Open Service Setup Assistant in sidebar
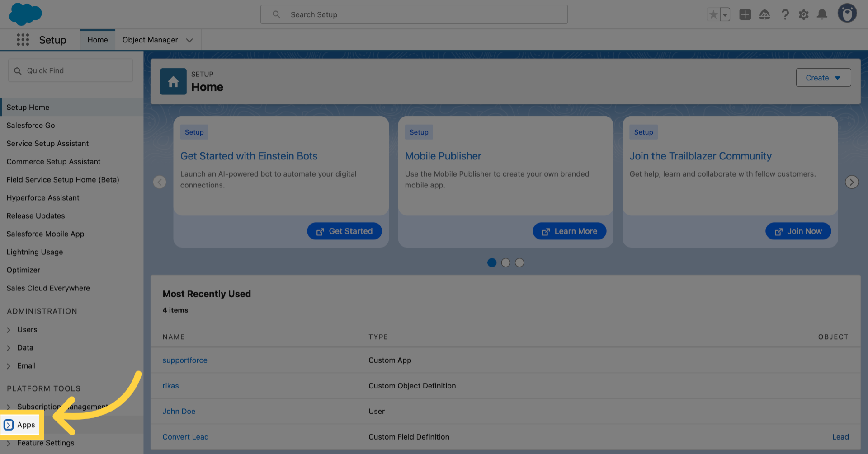Screen dimensions: 868x454 tap(47, 143)
